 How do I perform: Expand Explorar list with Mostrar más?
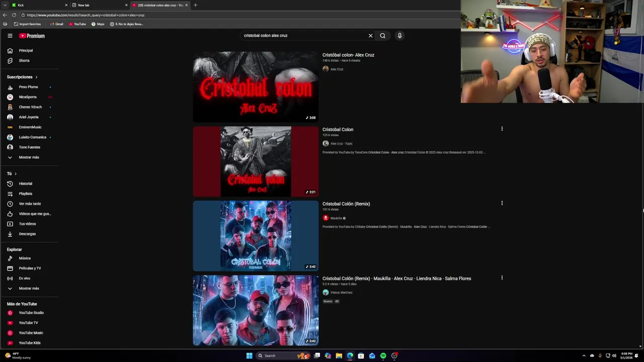pos(29,289)
